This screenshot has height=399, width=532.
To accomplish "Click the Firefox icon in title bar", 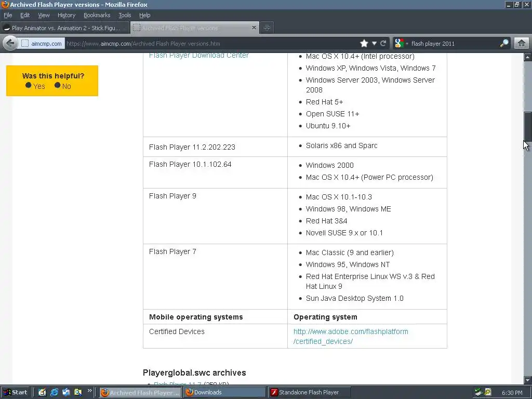I will tap(5, 4).
